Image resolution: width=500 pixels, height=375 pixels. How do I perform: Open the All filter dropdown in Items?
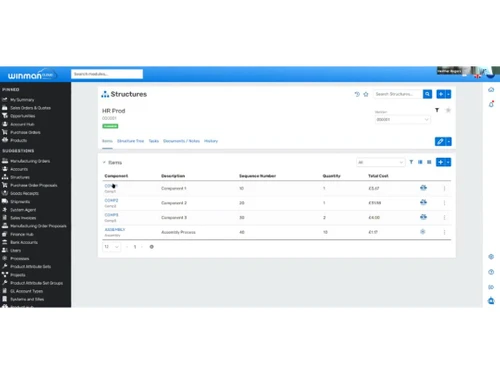coord(380,162)
